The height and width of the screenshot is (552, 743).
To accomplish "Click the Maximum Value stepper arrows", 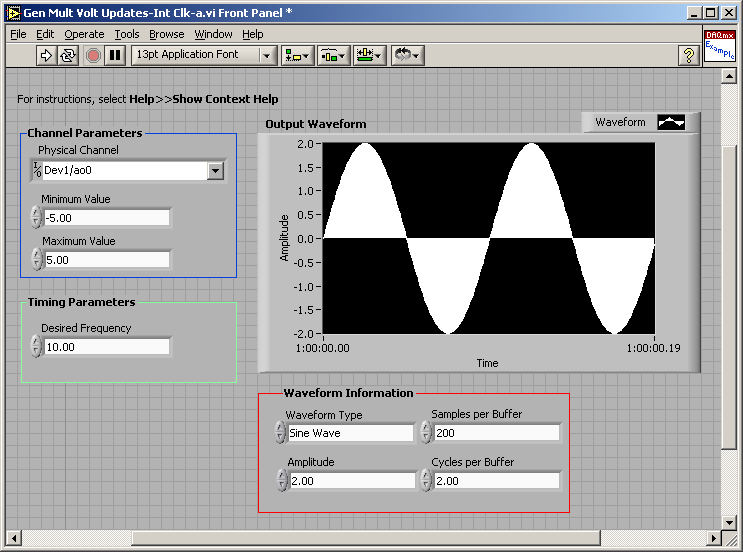I will tap(36, 260).
